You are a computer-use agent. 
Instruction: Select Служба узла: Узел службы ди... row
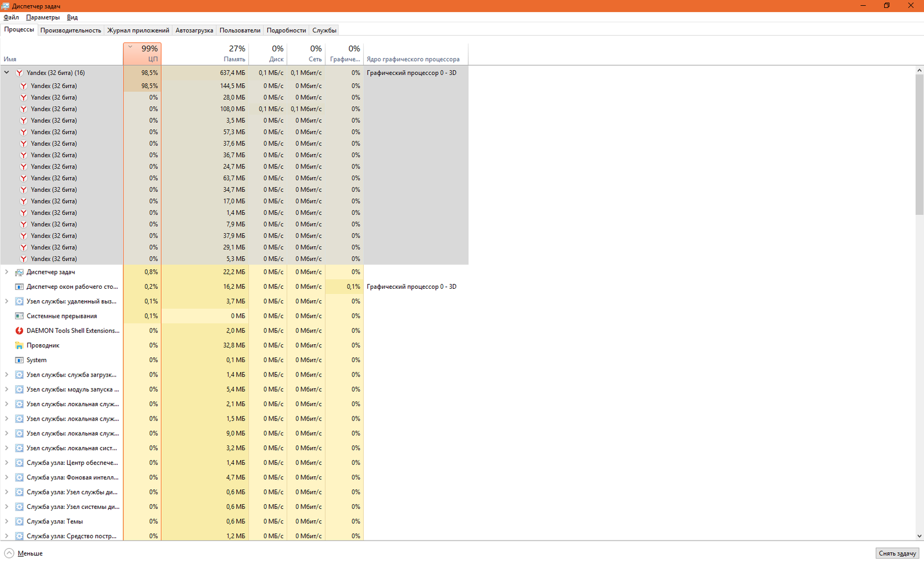(234, 492)
